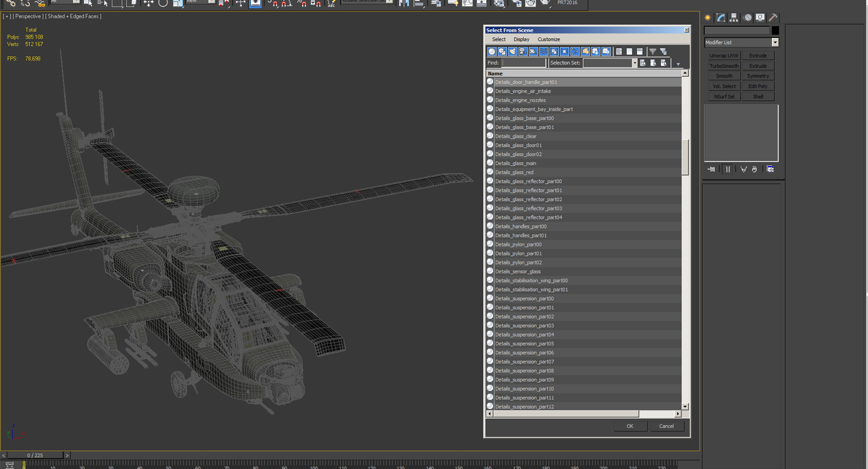Toggle Display Lights filter in Select From Scene
The width and height of the screenshot is (868, 469).
(x=513, y=52)
